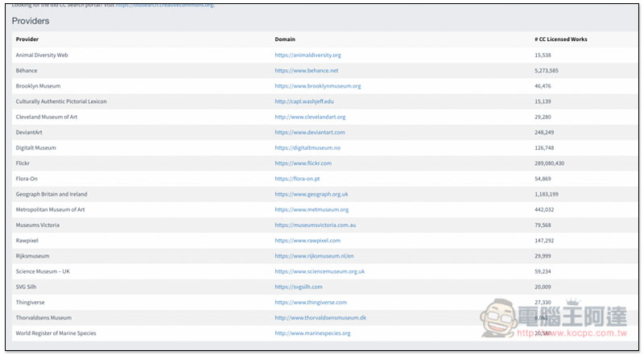Viewport: 644px width, 355px height.
Task: Select World Register of Marine Species text
Action: [x=56, y=333]
